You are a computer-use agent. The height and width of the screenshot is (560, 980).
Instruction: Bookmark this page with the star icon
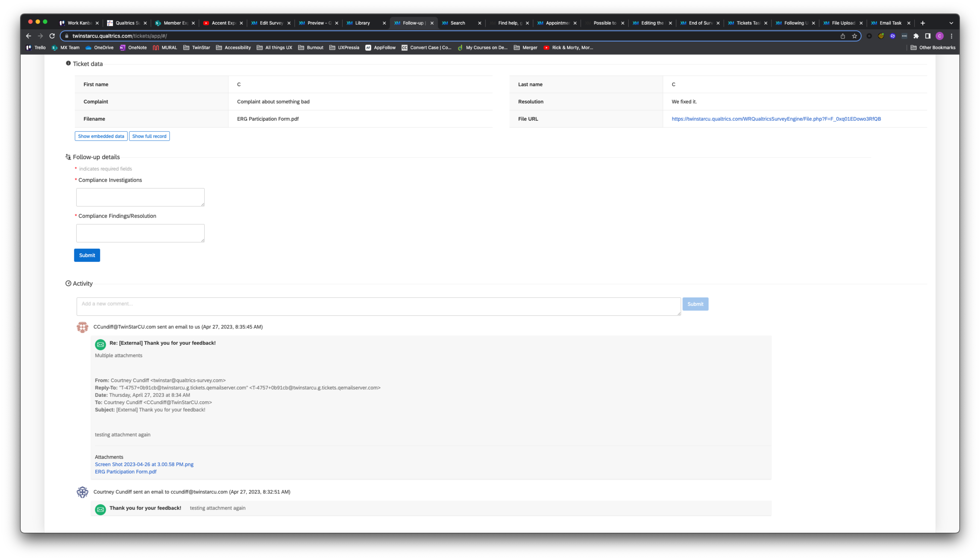[854, 36]
